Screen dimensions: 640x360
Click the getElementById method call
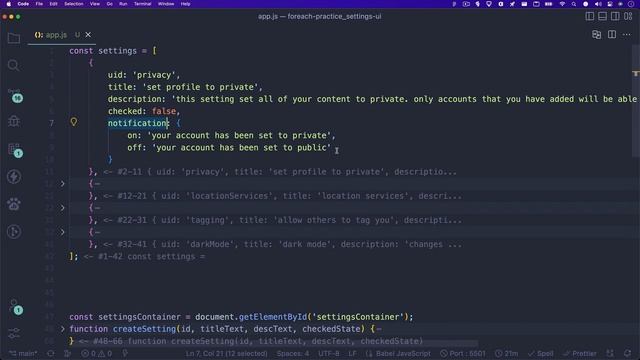pos(273,317)
